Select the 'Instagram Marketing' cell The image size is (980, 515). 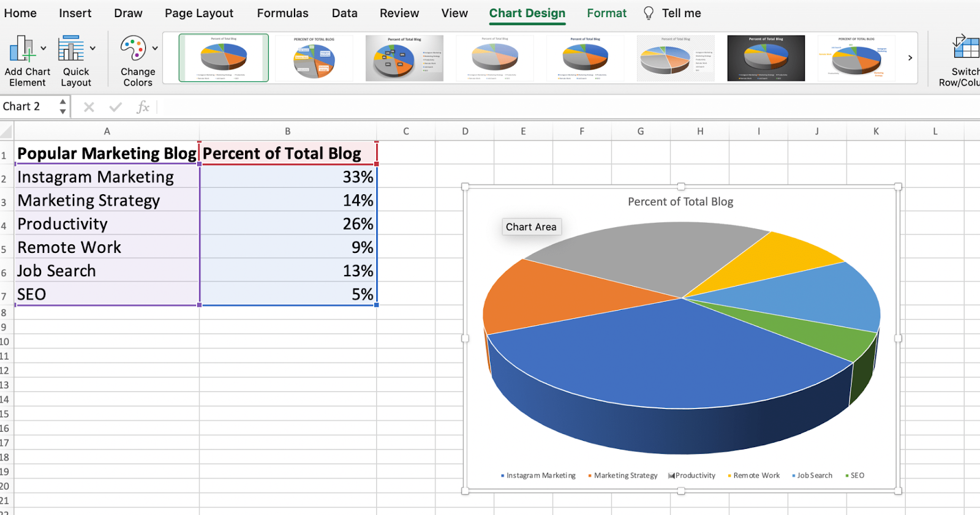pos(107,176)
